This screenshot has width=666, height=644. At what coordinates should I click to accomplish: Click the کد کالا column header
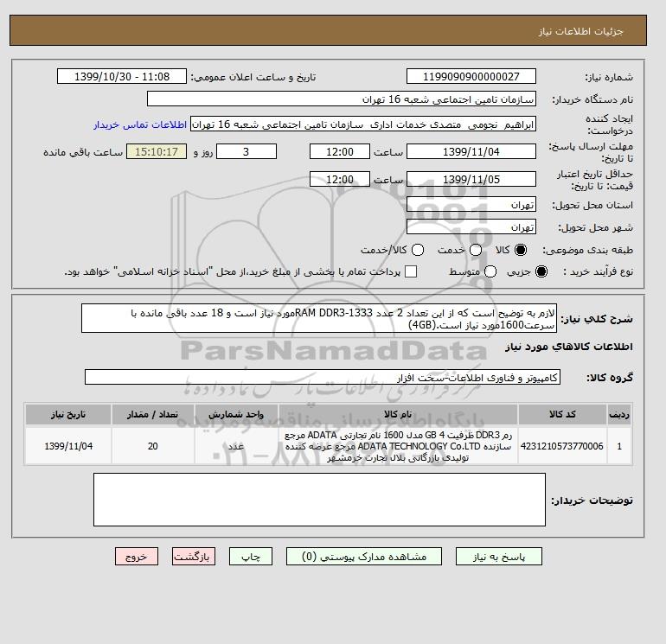coord(562,414)
